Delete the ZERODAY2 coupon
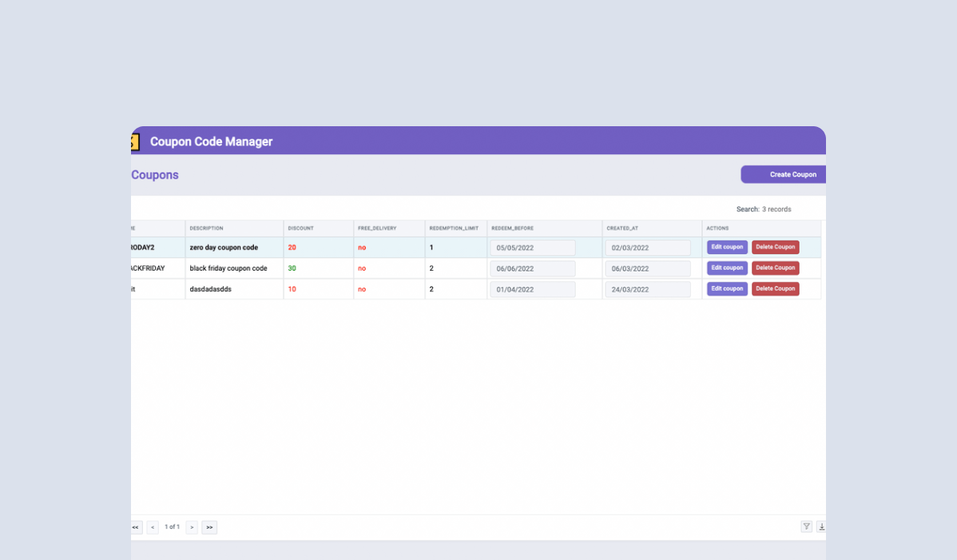Viewport: 957px width, 560px height. pos(775,247)
